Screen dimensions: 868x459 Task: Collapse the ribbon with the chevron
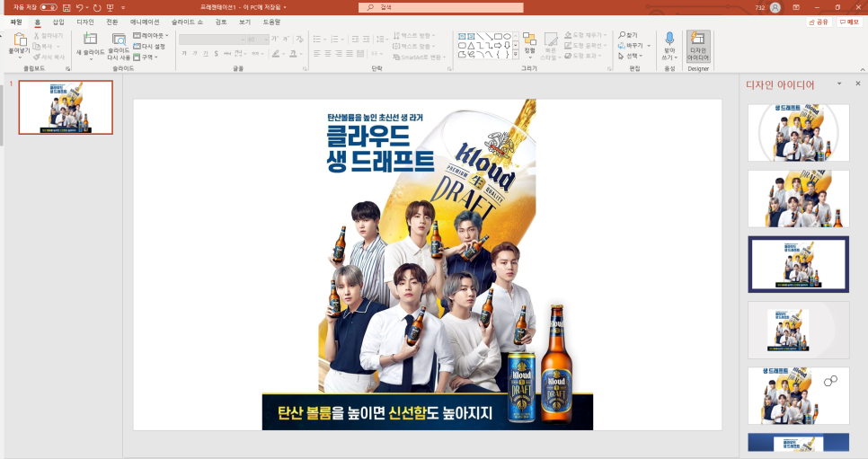point(863,69)
